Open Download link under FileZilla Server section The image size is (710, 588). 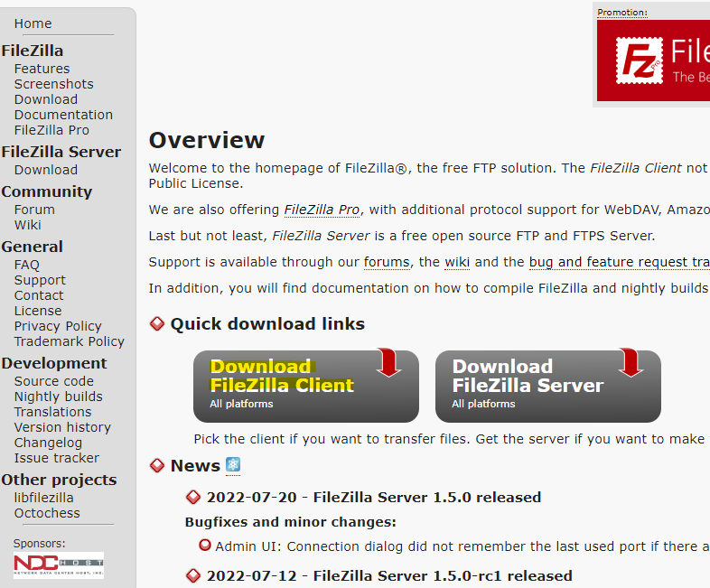pos(46,170)
